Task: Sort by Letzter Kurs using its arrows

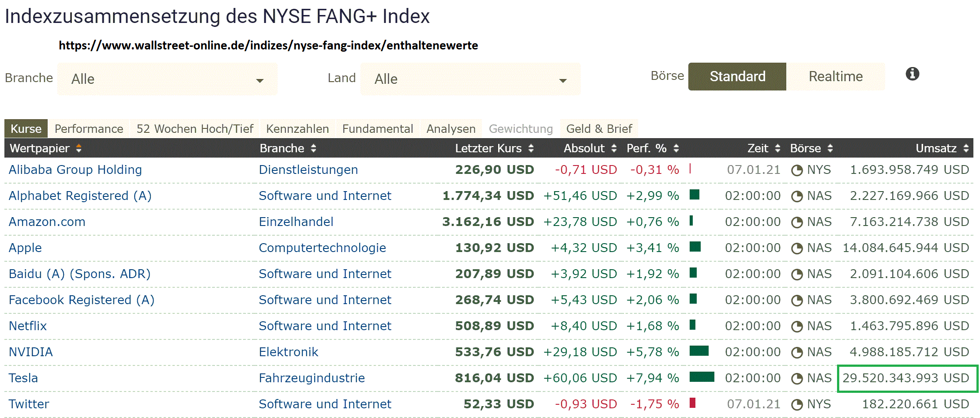Action: [x=531, y=148]
